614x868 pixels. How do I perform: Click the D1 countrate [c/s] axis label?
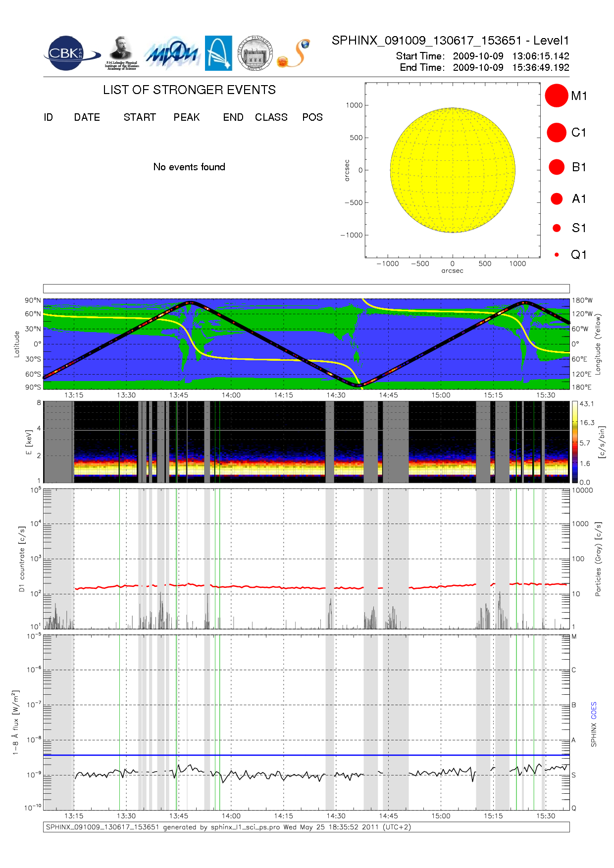pos(21,559)
